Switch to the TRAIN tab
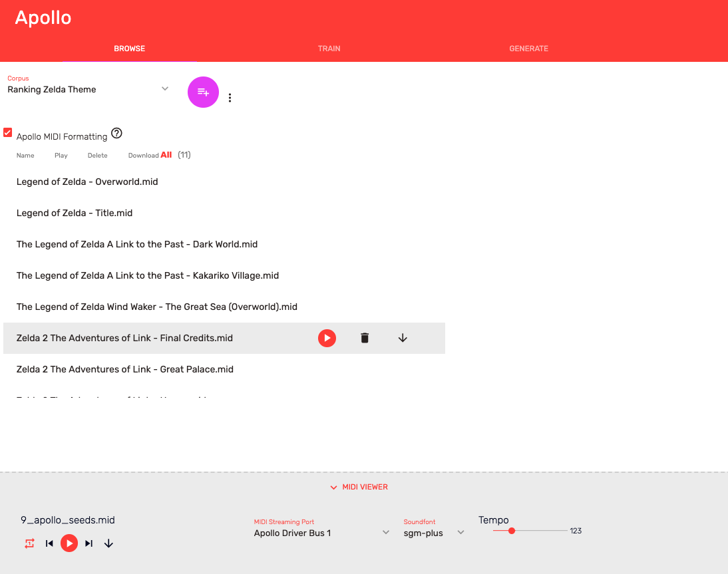 (329, 49)
